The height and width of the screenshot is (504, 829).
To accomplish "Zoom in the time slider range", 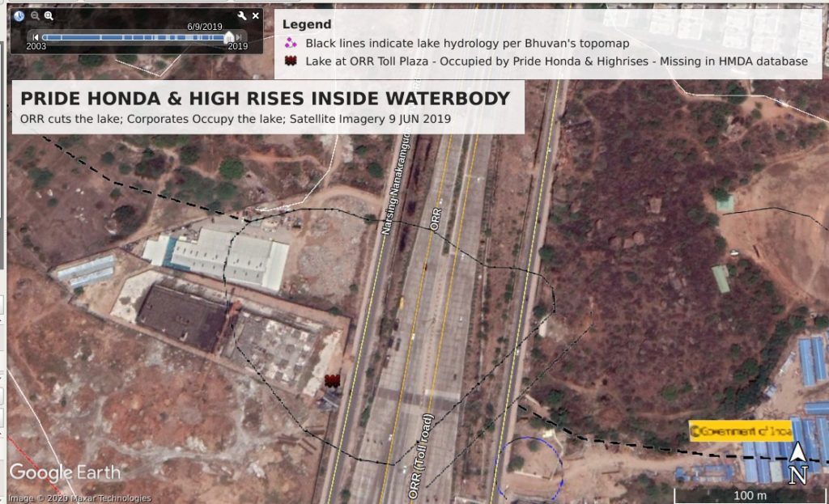I will (x=49, y=16).
